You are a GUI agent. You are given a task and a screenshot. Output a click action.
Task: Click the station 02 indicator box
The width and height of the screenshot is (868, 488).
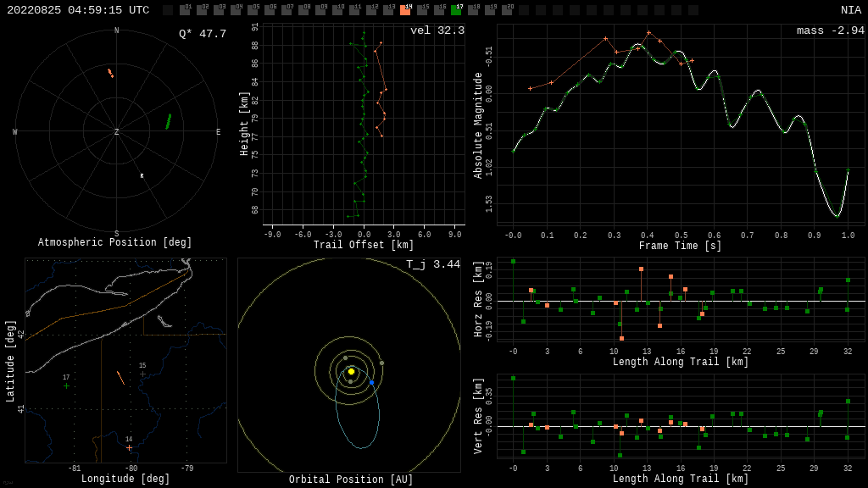tap(202, 10)
